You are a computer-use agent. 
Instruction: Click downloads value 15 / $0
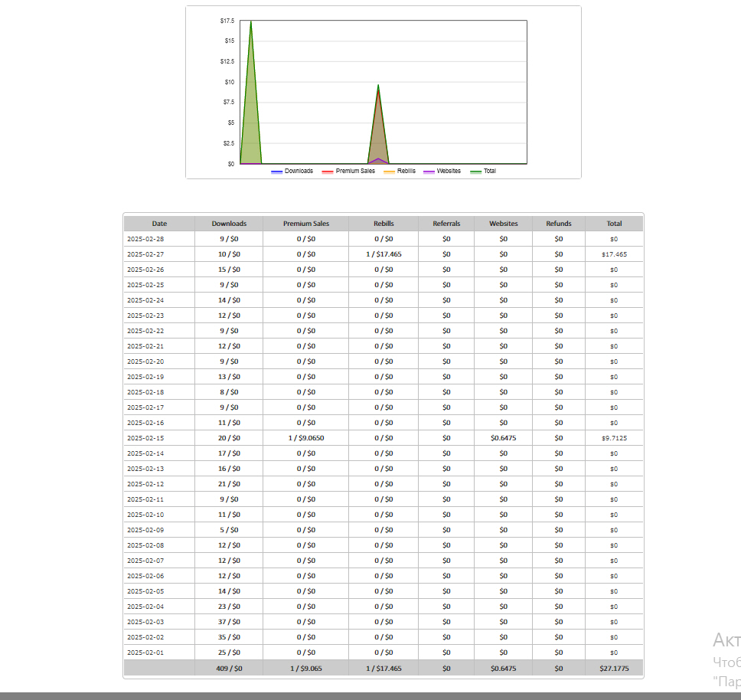229,270
